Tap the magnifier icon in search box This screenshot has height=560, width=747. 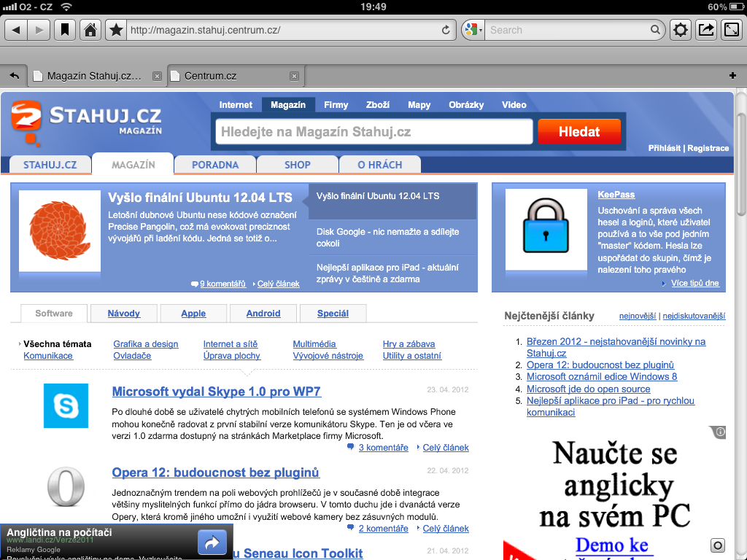[656, 30]
